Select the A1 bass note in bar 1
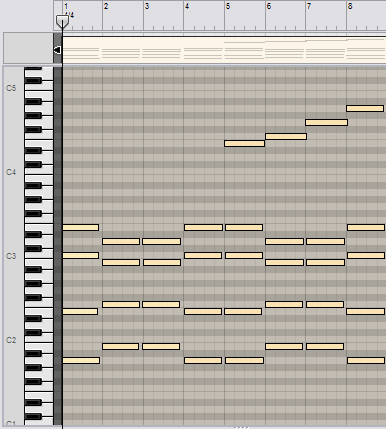386x429 pixels. click(x=81, y=360)
